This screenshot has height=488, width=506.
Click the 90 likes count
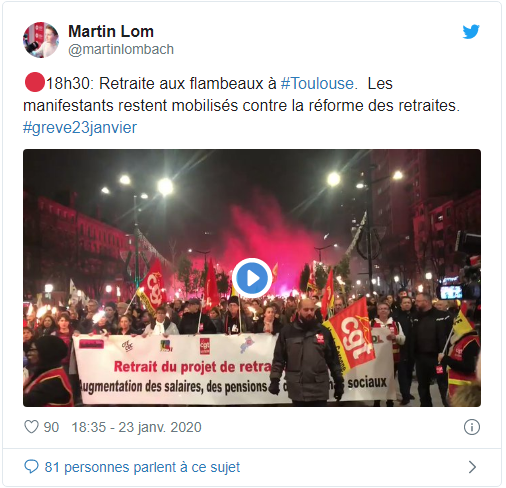(x=51, y=427)
